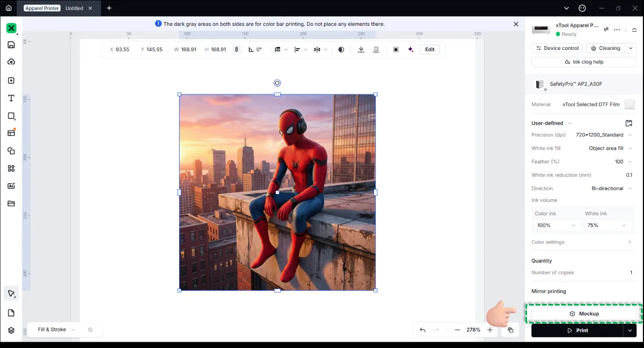Viewport: 644px width, 348px height.
Task: Select the Shape rectangle tool
Action: point(11,115)
